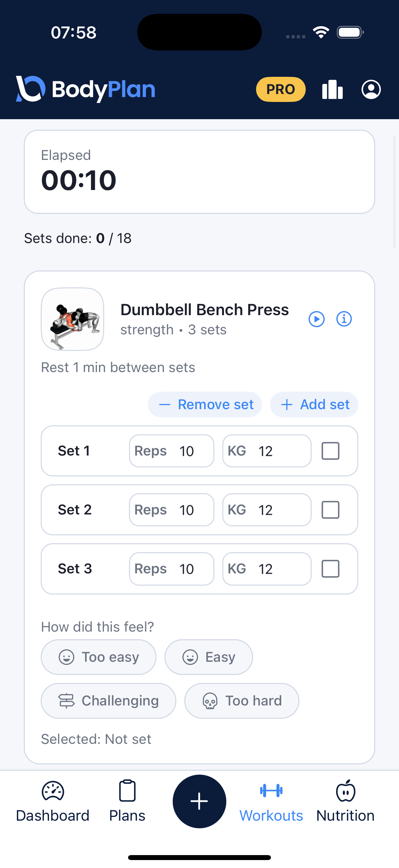Mark Set 1 as done
Screen dimensions: 399x868
[x=330, y=451]
